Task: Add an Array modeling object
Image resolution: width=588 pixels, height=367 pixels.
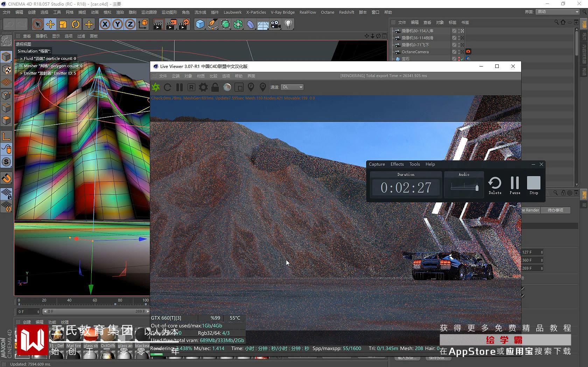Action: (238, 24)
